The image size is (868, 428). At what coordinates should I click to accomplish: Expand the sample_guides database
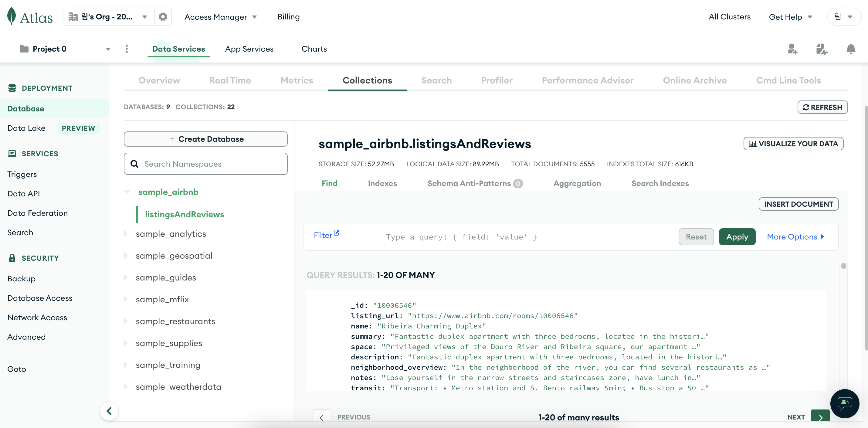(126, 277)
